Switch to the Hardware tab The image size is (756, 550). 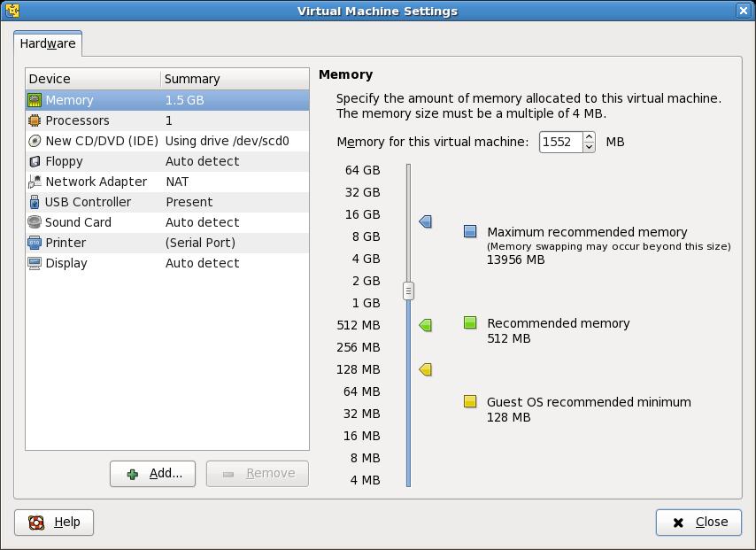(48, 43)
